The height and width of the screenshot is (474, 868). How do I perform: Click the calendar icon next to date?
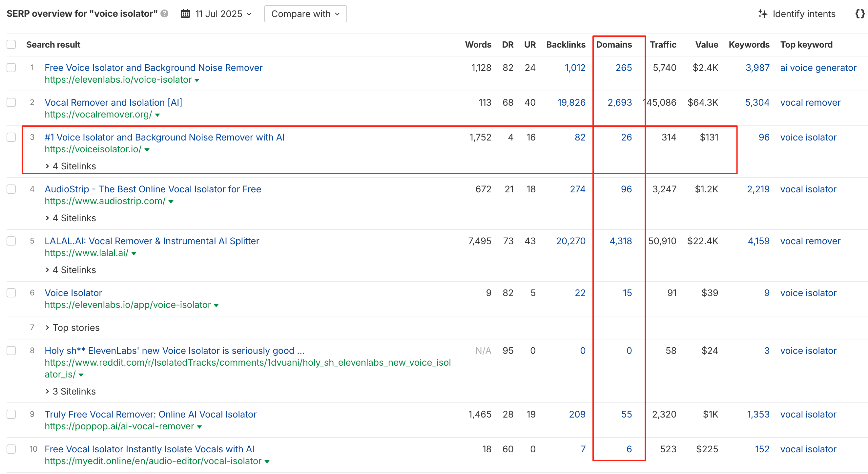(x=185, y=14)
